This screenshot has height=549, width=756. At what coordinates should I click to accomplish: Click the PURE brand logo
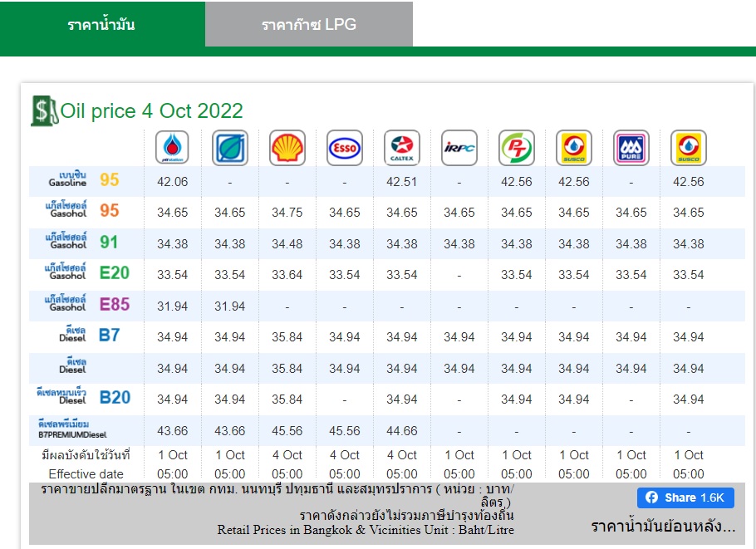click(x=631, y=148)
